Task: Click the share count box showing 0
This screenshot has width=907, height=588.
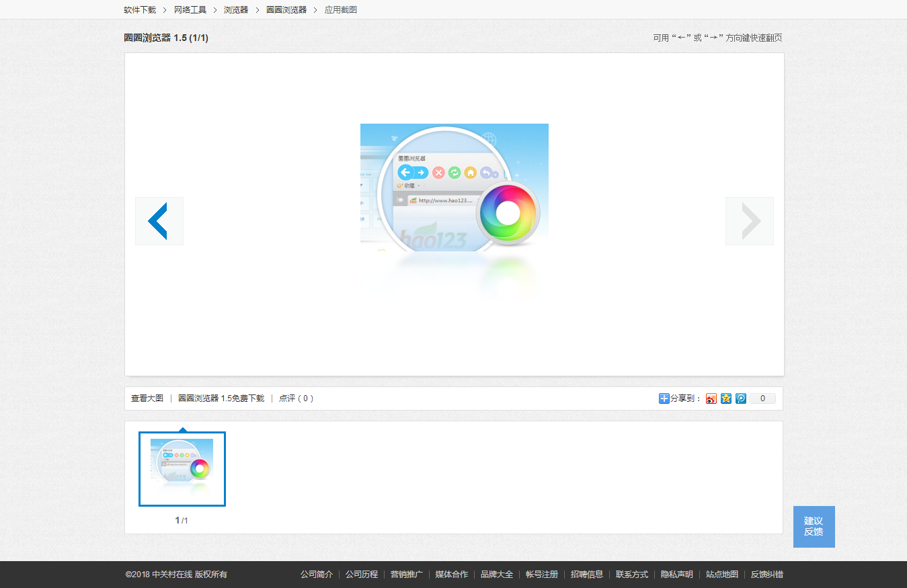Action: click(762, 398)
